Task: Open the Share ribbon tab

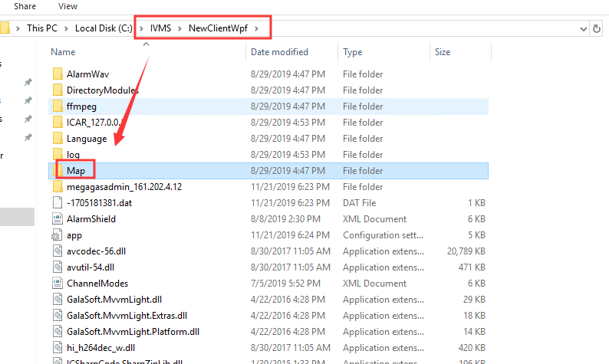Action: point(25,6)
